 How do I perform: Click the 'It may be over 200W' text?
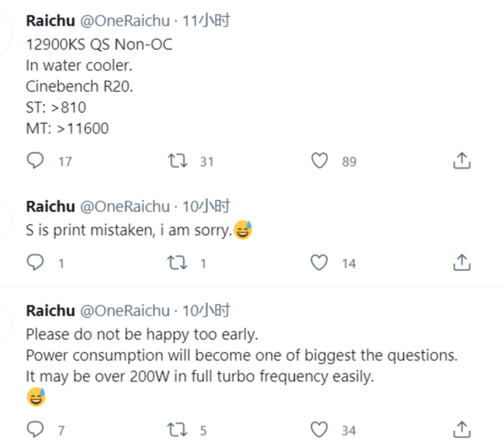[200, 376]
